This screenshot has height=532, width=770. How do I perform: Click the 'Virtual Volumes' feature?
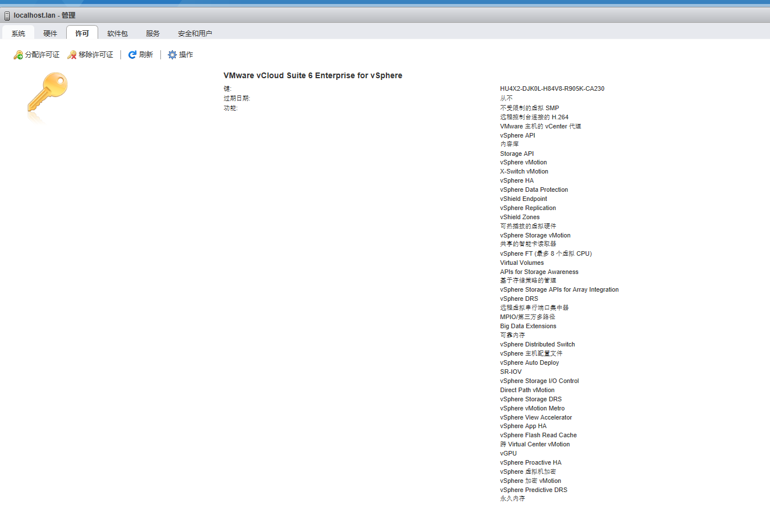point(522,263)
